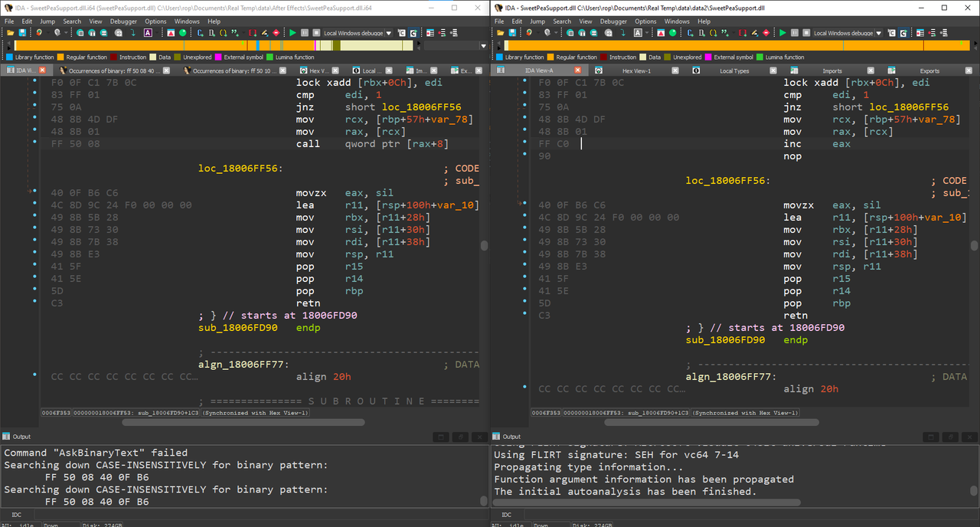Click 'inc eax' instruction in right window
Screen dimensions: 980x527
tap(817, 144)
